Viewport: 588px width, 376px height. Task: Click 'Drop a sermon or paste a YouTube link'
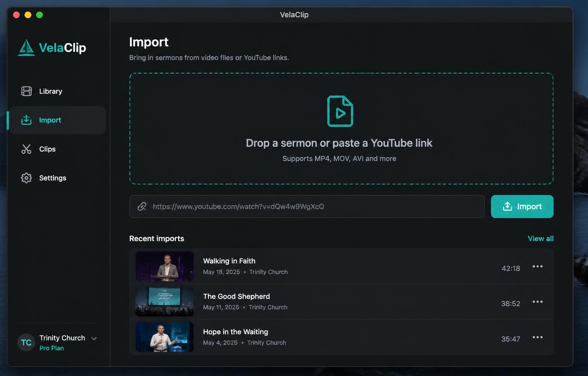click(339, 143)
